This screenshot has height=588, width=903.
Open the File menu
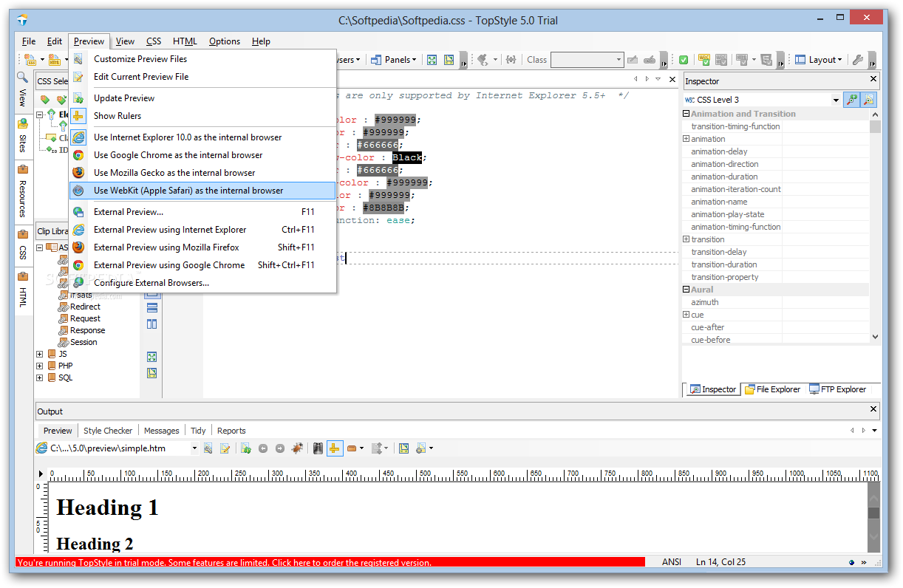(x=29, y=41)
